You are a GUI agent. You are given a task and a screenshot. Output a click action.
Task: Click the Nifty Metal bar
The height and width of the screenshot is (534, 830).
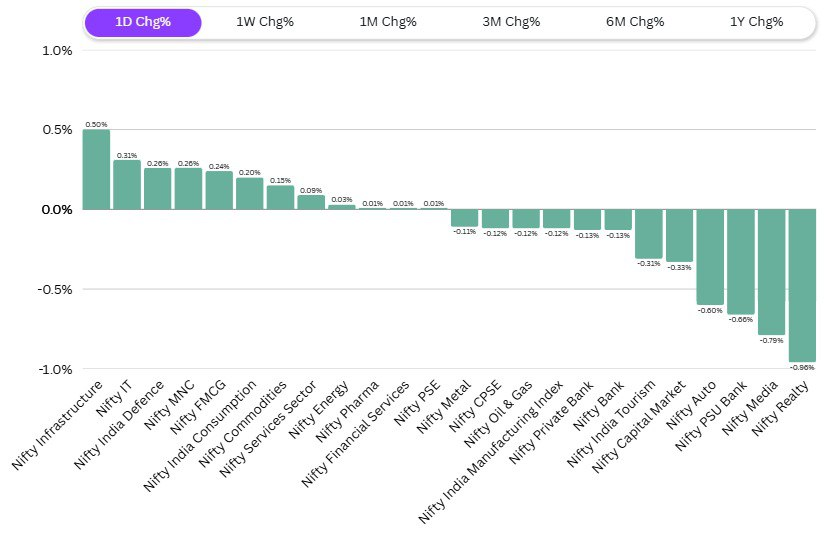pyautogui.click(x=465, y=218)
